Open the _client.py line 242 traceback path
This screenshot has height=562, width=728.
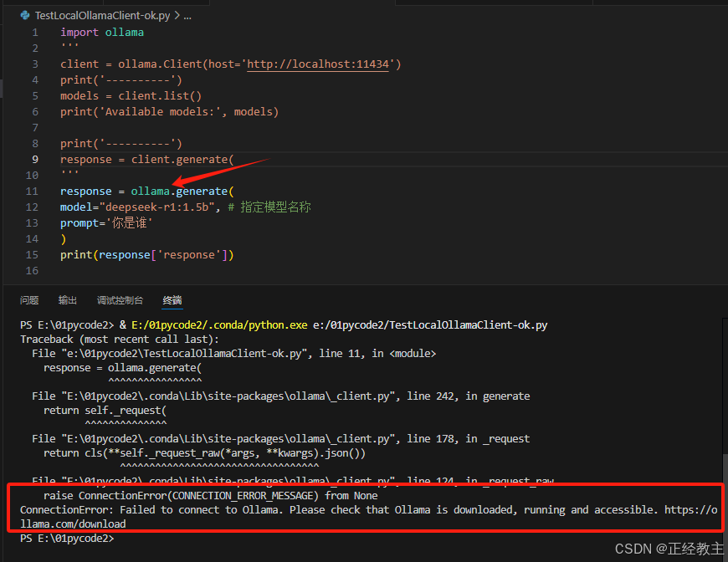coord(281,396)
